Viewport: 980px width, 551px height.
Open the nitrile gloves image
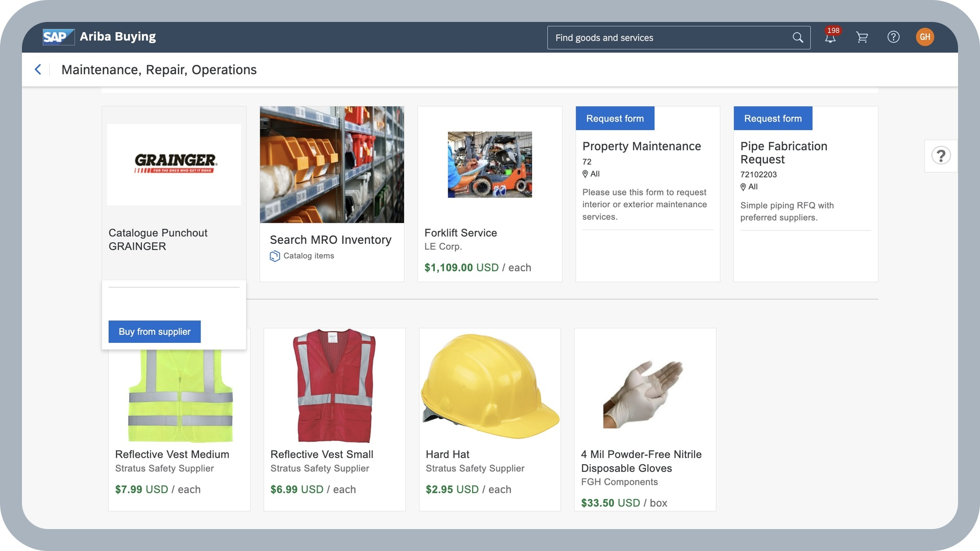click(644, 394)
